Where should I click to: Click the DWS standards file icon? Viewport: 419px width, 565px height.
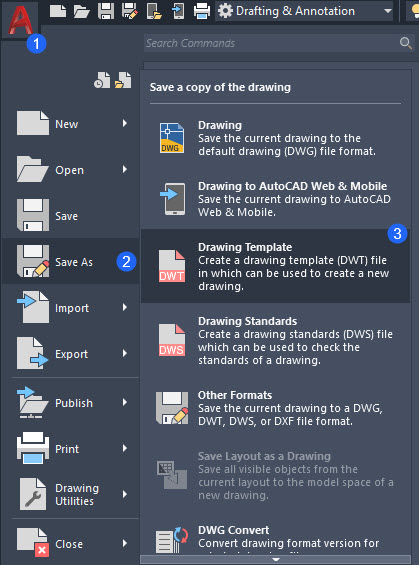(x=172, y=340)
